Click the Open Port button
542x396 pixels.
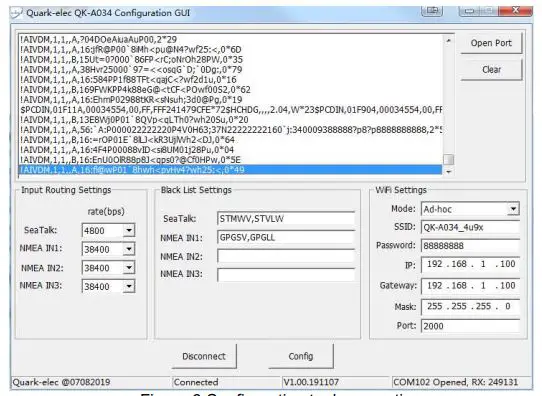(x=491, y=43)
